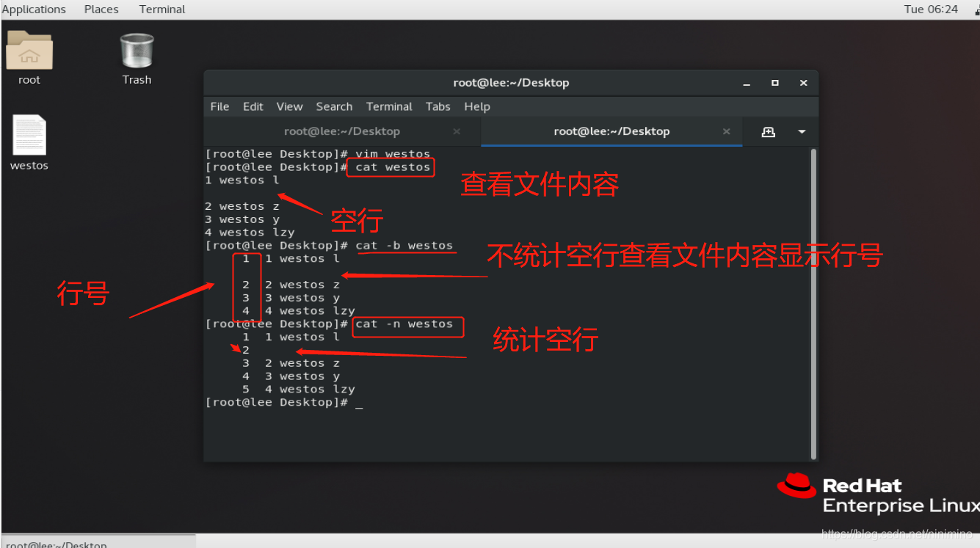Click the output line '4 westos lzy' after cat westos
The width and height of the screenshot is (980, 548).
(250, 232)
